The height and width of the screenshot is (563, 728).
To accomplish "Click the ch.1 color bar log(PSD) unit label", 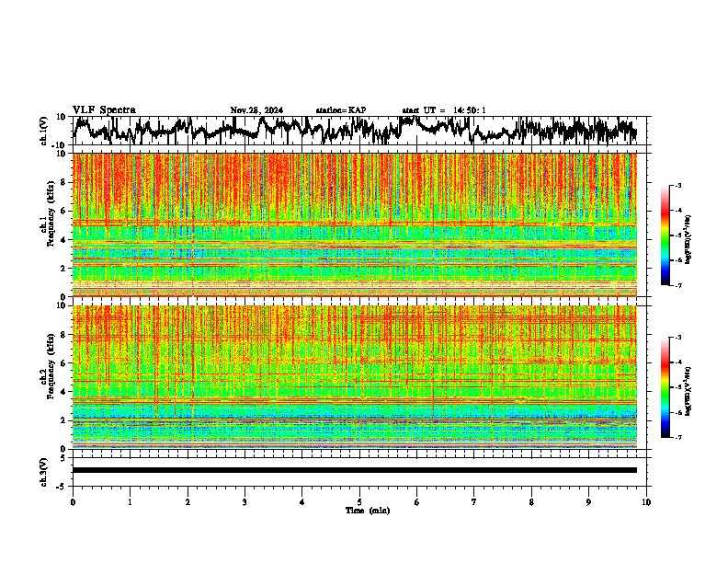I will pos(688,240).
